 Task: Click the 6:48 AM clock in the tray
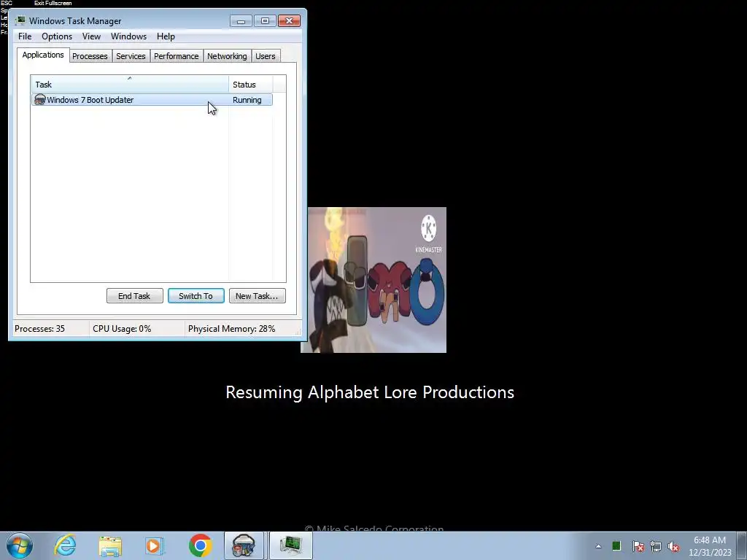(x=710, y=540)
